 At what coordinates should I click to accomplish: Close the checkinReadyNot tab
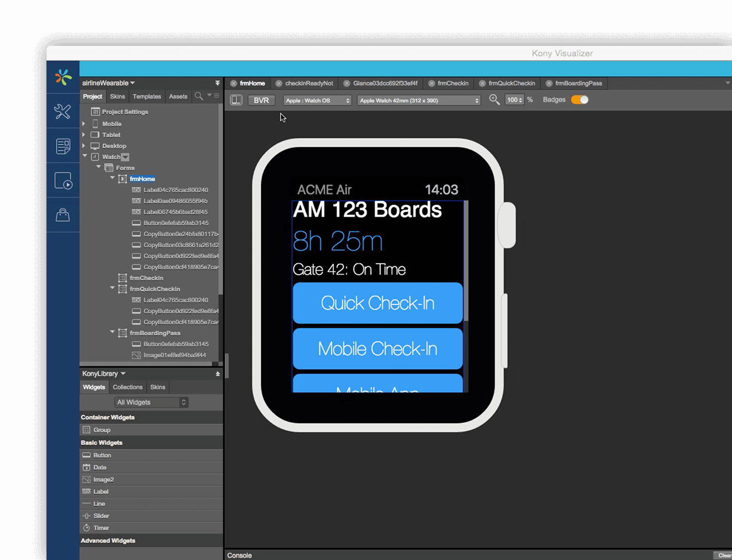(x=279, y=84)
